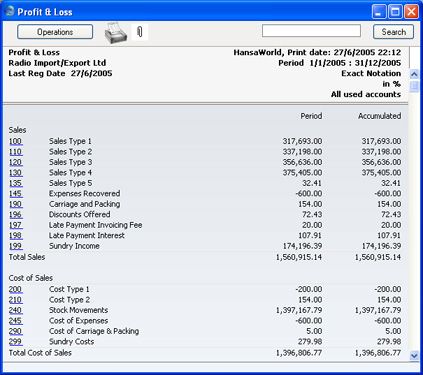Select 'Cost of Expenses' text
The image size is (423, 375).
tap(79, 321)
